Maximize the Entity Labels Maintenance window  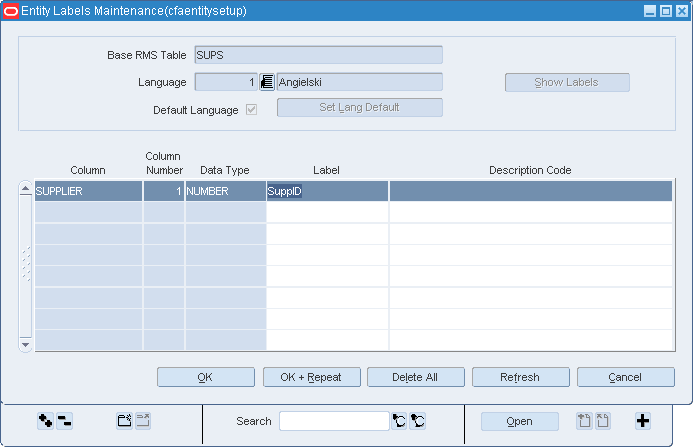(x=666, y=11)
